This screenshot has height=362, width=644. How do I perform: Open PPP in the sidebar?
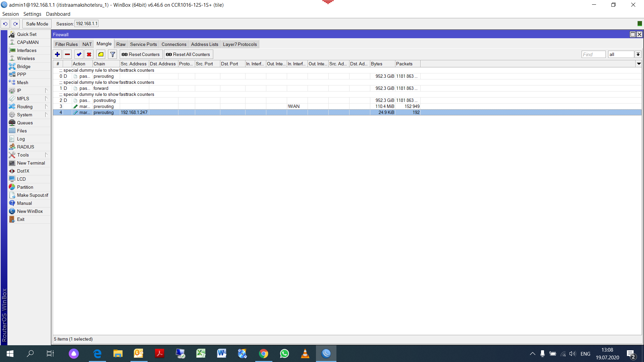pos(29,74)
